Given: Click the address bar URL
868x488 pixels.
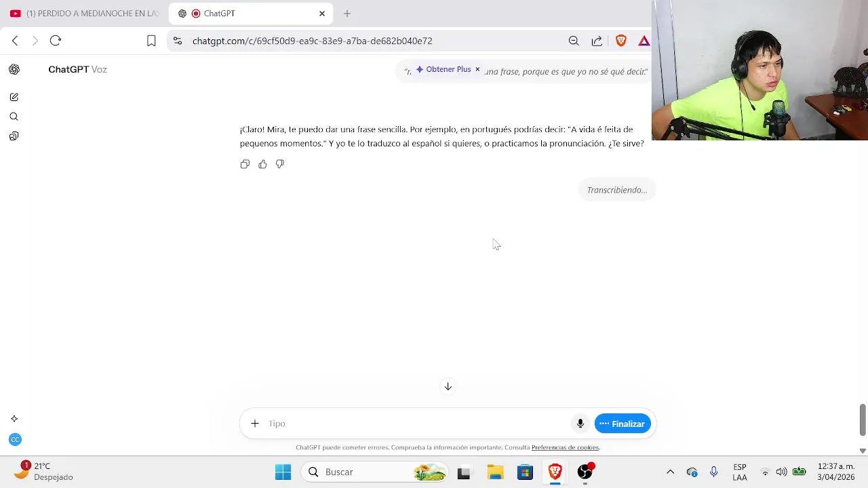Looking at the screenshot, I should tap(312, 41).
